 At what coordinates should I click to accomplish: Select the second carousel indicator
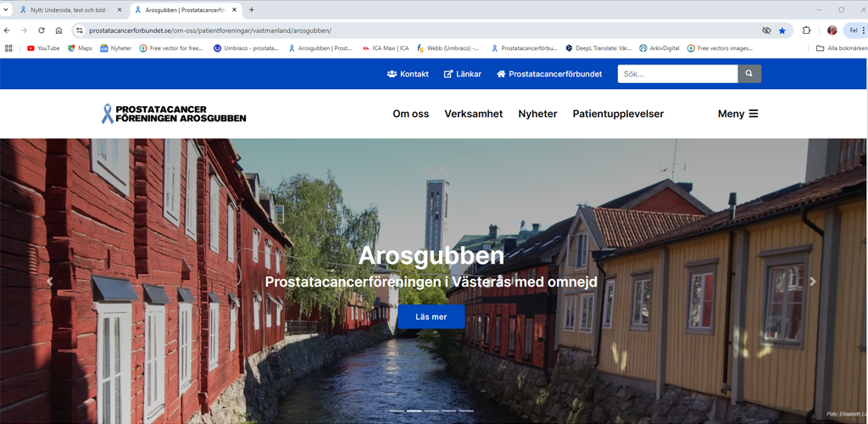(415, 411)
